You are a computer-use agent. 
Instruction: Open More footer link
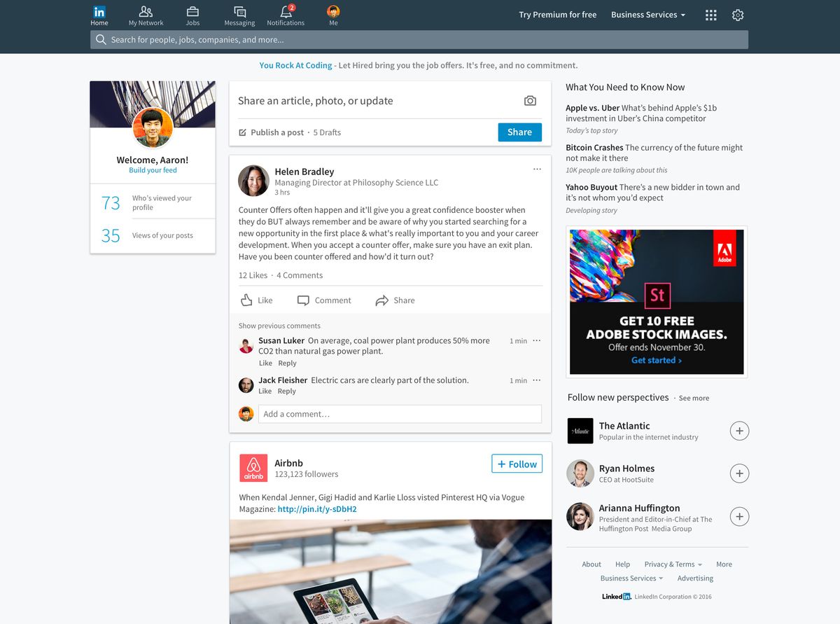(724, 564)
